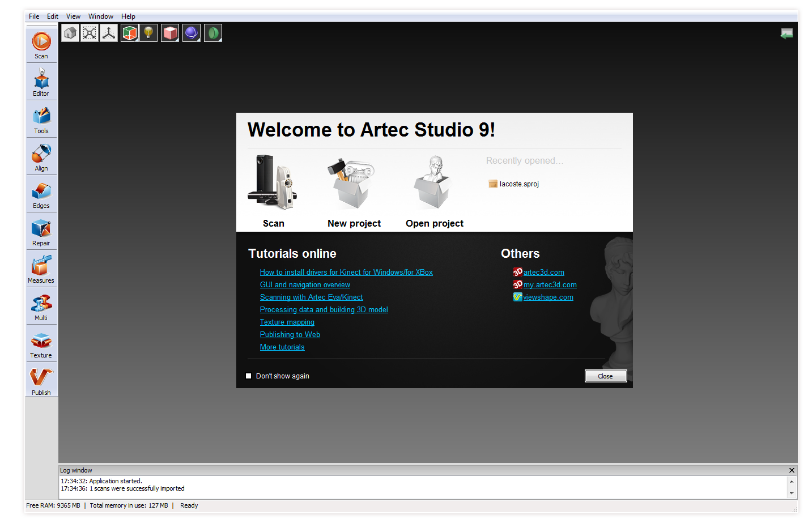
Task: Open the Tools panel
Action: [41, 119]
